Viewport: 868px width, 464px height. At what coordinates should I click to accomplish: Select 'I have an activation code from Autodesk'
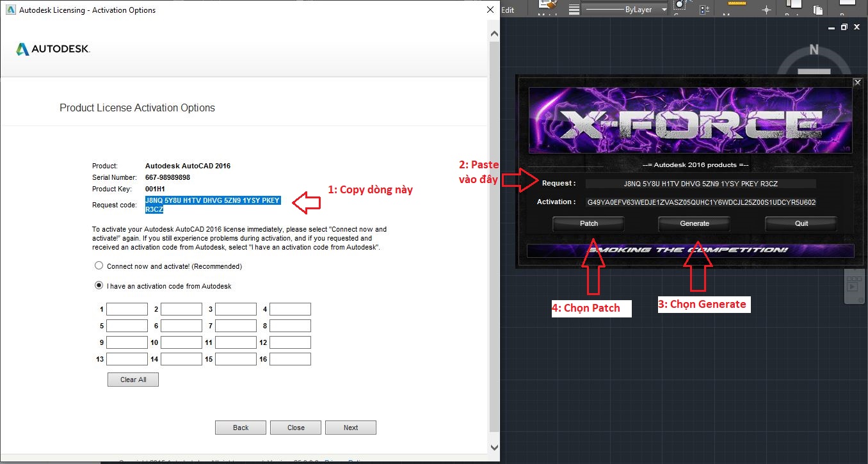[99, 285]
